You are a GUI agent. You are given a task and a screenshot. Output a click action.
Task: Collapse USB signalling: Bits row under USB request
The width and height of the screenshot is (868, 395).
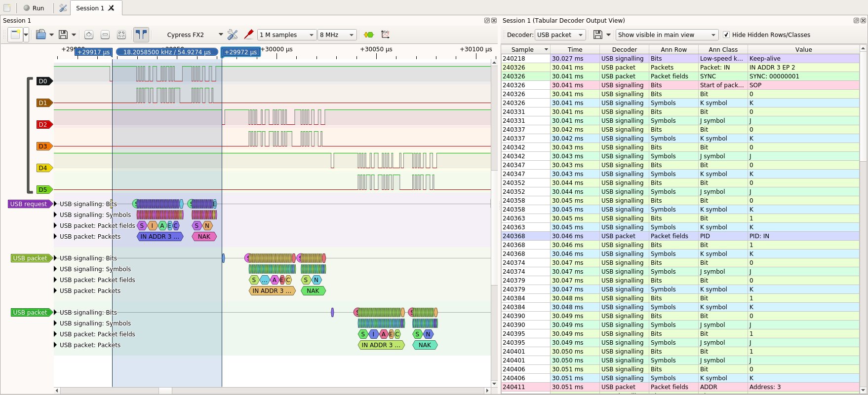[55, 204]
